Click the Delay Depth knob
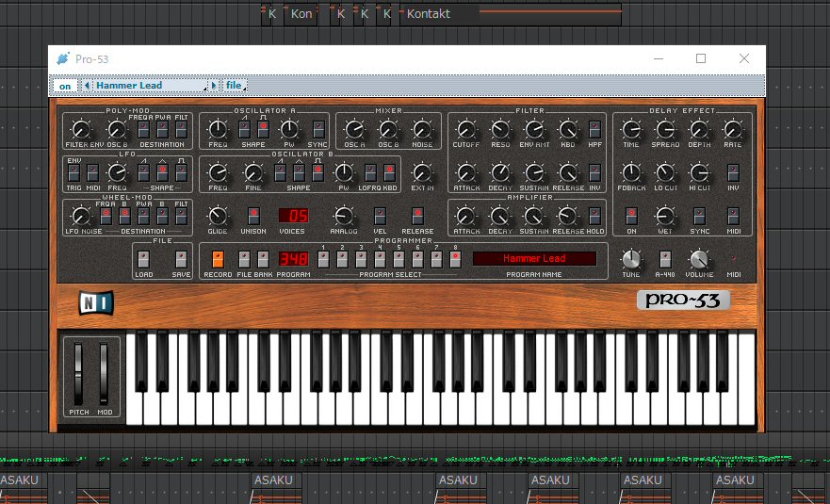 pyautogui.click(x=699, y=130)
